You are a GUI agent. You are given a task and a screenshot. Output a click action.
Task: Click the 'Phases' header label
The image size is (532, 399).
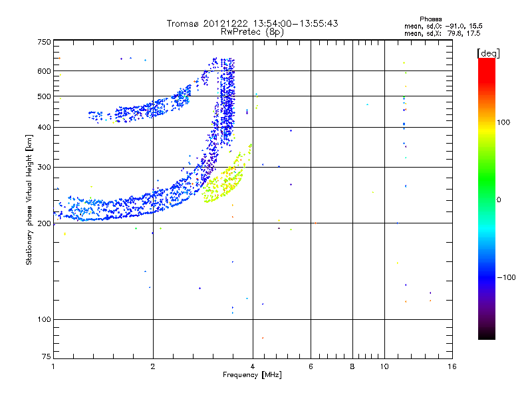coord(430,19)
